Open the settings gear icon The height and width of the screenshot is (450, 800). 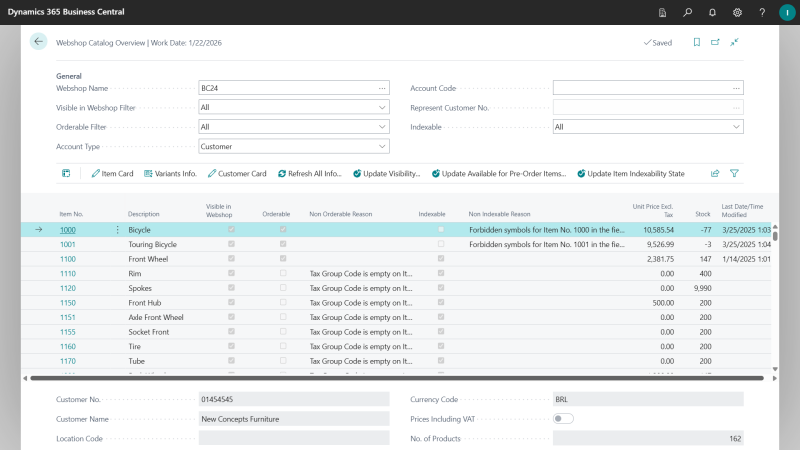click(737, 12)
